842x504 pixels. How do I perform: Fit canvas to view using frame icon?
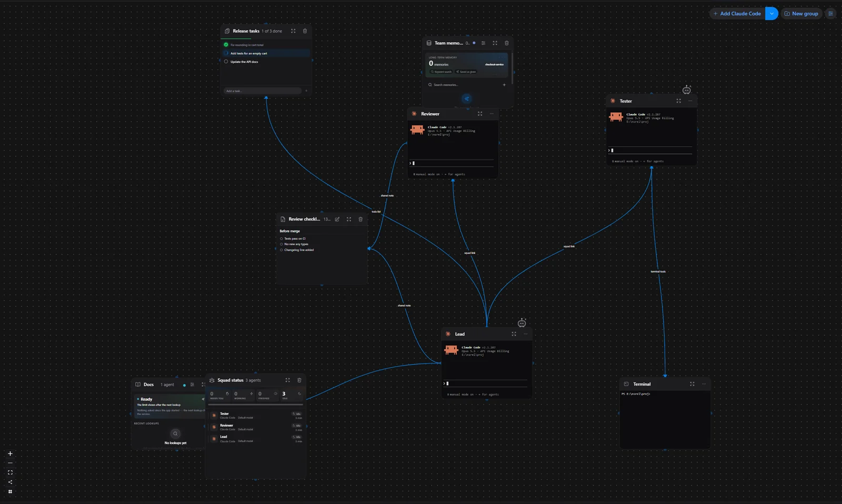[10, 472]
